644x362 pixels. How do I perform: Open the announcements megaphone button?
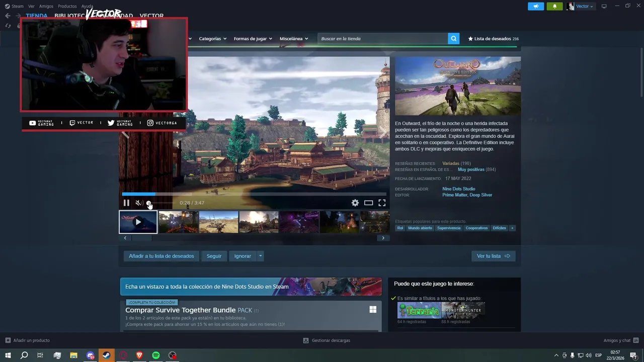(x=536, y=6)
